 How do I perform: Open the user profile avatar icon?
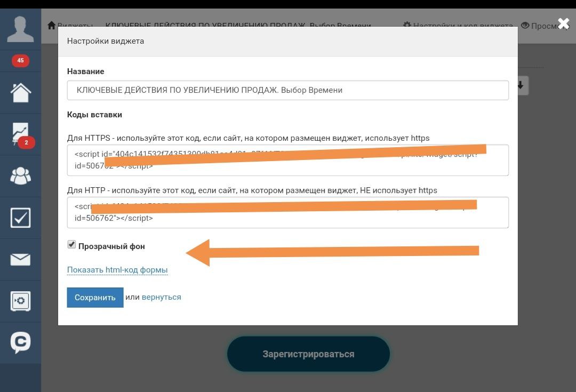coord(20,29)
